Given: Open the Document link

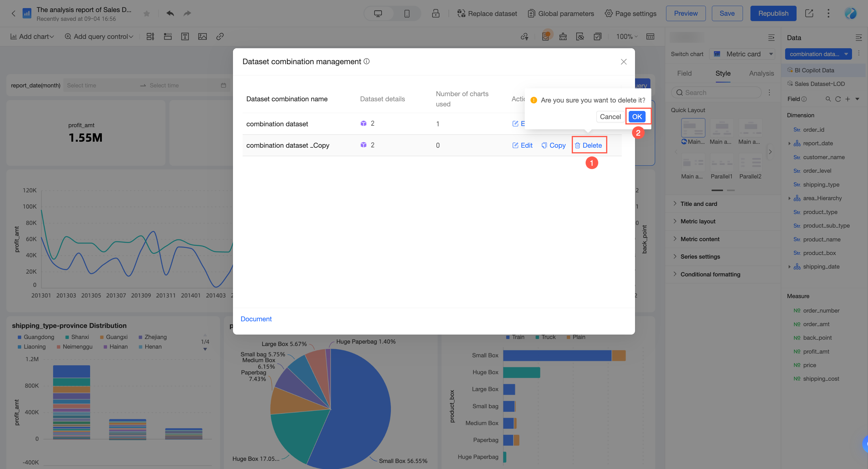Looking at the screenshot, I should 256,319.
